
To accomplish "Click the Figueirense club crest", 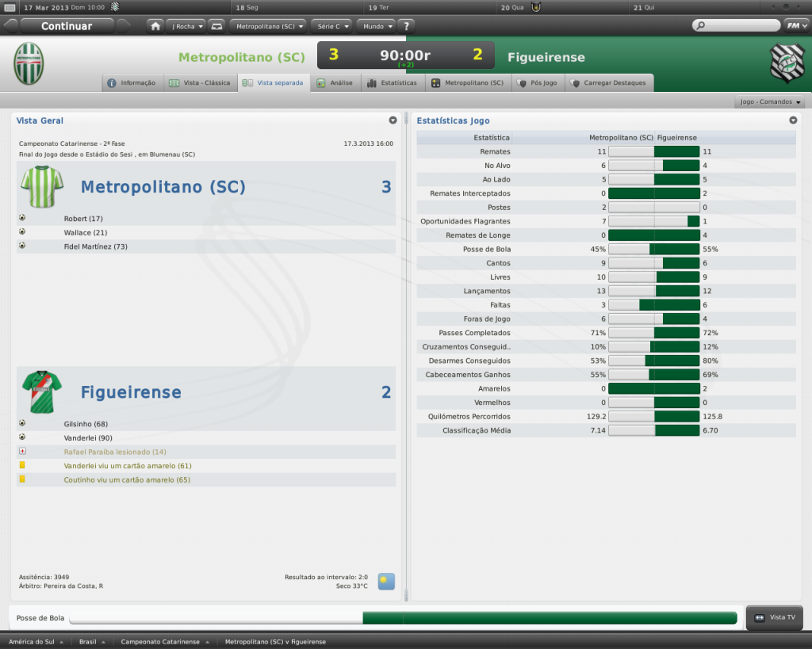I will click(786, 64).
